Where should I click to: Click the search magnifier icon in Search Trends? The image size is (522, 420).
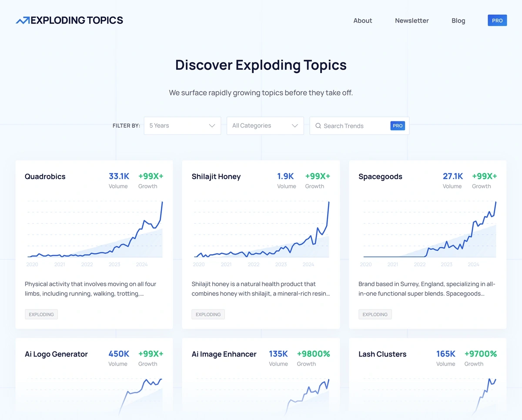pos(318,126)
